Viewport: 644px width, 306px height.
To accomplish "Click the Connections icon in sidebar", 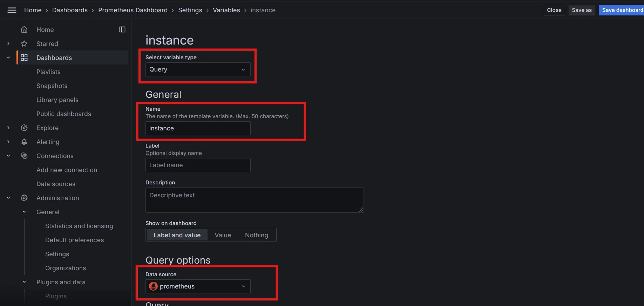I will point(24,156).
